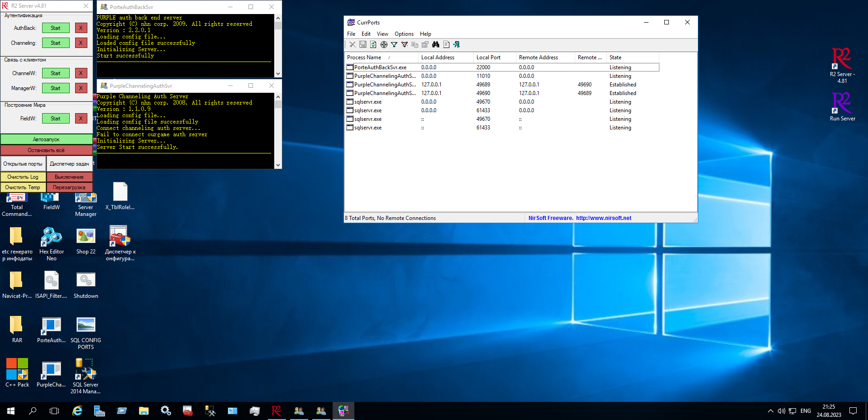Open Shop 22 desktop icon

86,241
